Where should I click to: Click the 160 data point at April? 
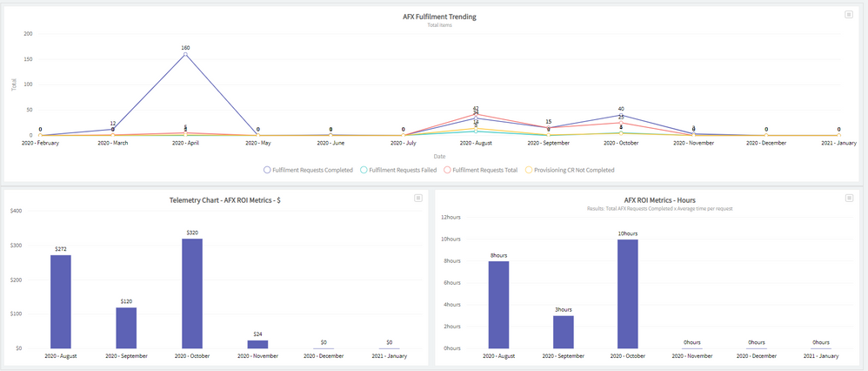pos(185,55)
